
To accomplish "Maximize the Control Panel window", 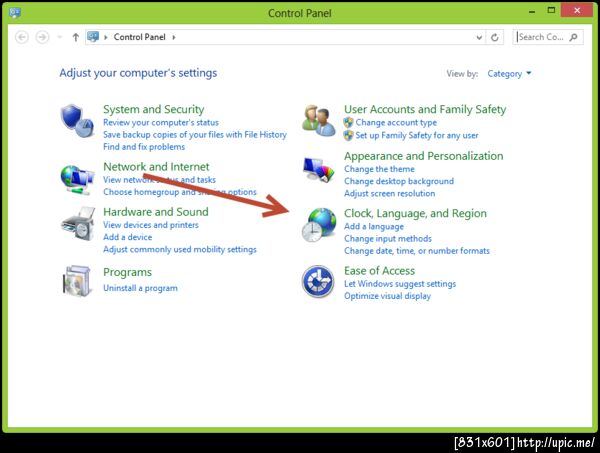I will coord(551,11).
